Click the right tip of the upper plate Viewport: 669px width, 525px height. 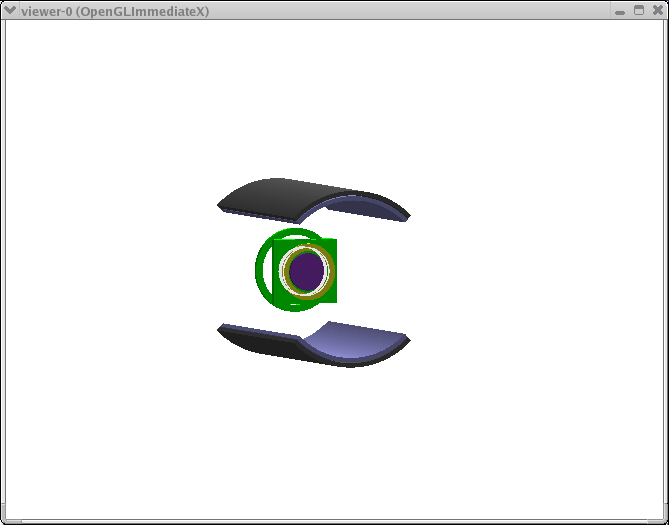pyautogui.click(x=405, y=215)
